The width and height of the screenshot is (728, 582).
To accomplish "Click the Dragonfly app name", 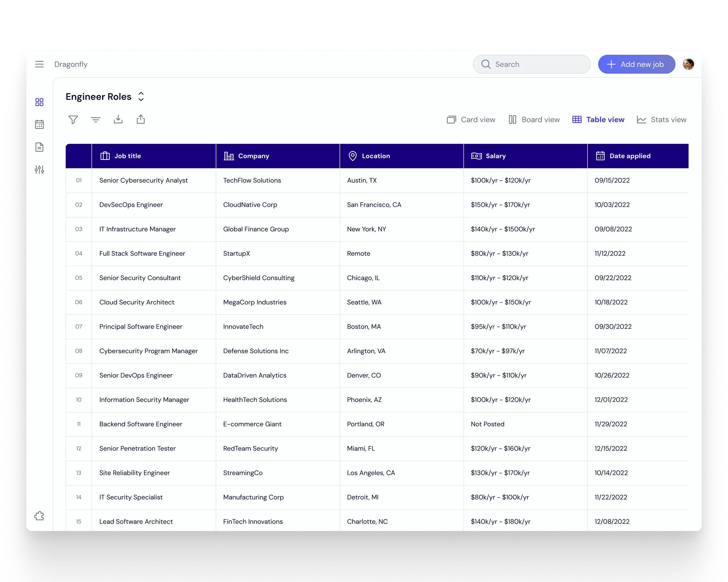I will tap(71, 64).
